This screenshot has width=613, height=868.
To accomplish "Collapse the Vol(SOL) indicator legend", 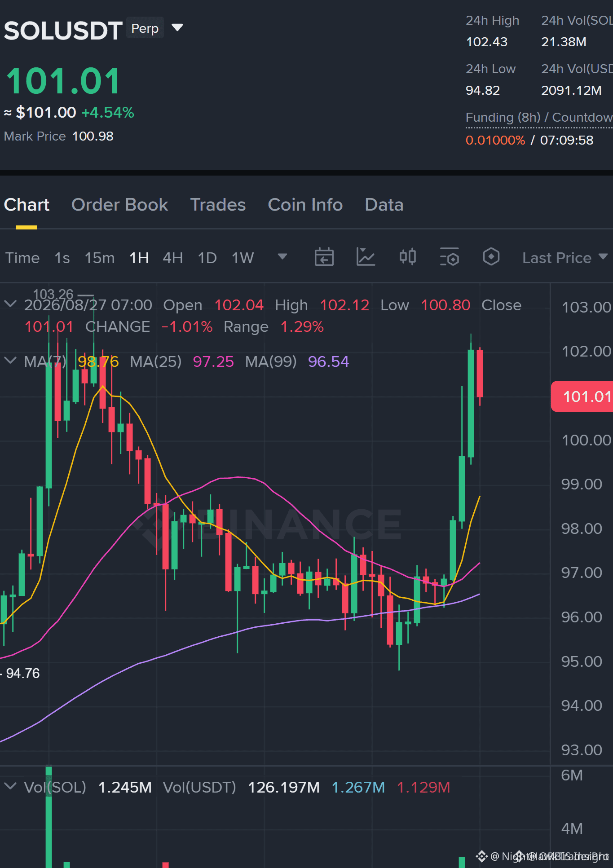I will [10, 786].
